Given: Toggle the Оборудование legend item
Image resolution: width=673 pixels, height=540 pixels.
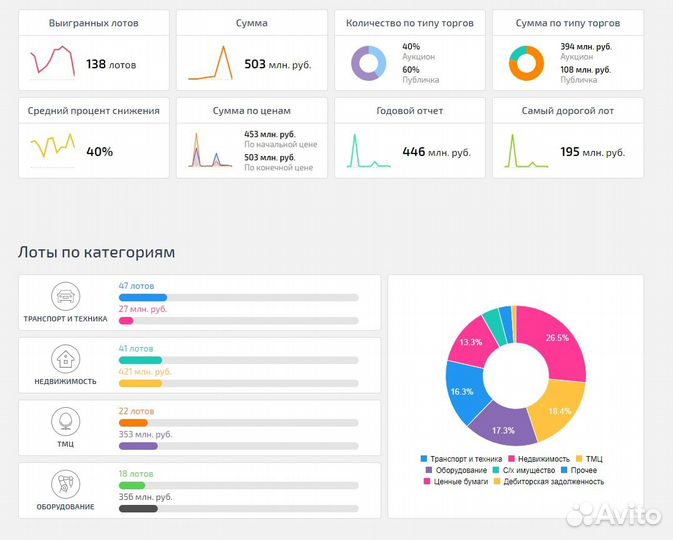Looking at the screenshot, I should tap(460, 470).
